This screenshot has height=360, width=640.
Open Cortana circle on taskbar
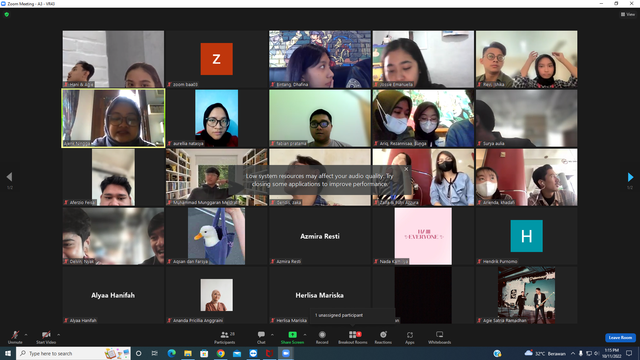138,353
